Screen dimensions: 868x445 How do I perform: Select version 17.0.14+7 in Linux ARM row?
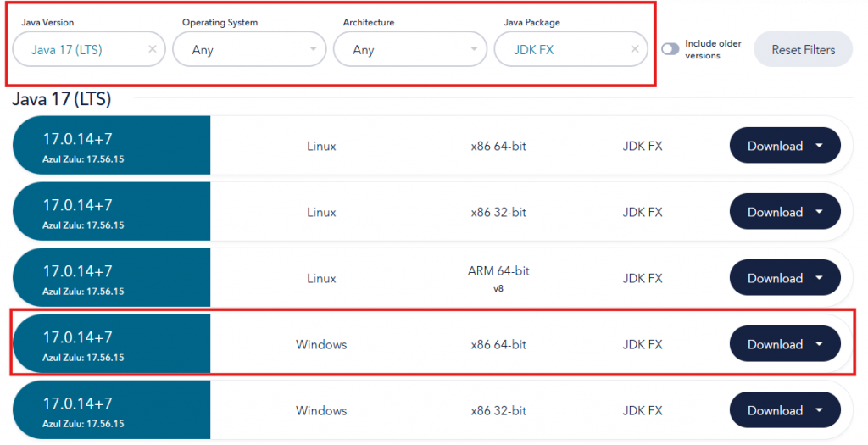point(77,271)
